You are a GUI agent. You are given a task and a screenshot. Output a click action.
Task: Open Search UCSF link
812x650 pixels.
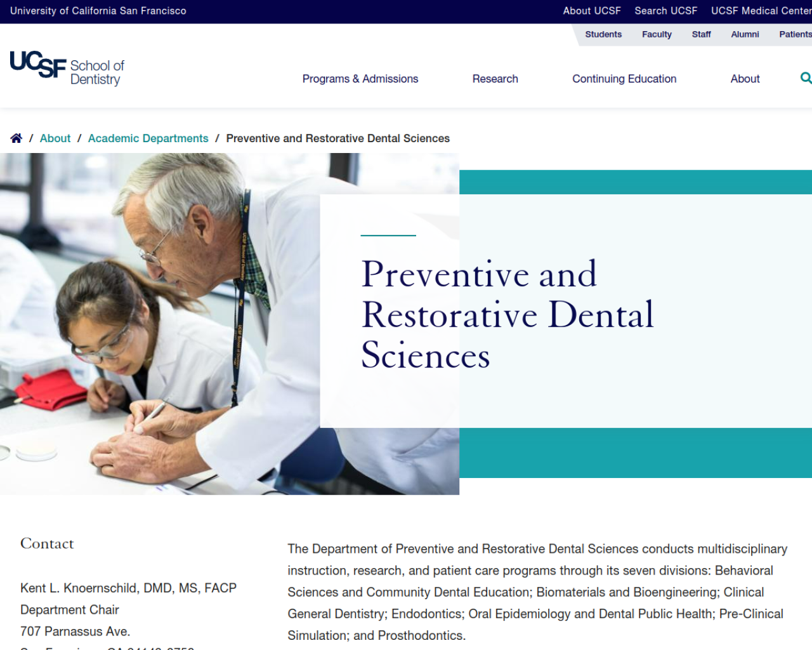[x=666, y=11]
